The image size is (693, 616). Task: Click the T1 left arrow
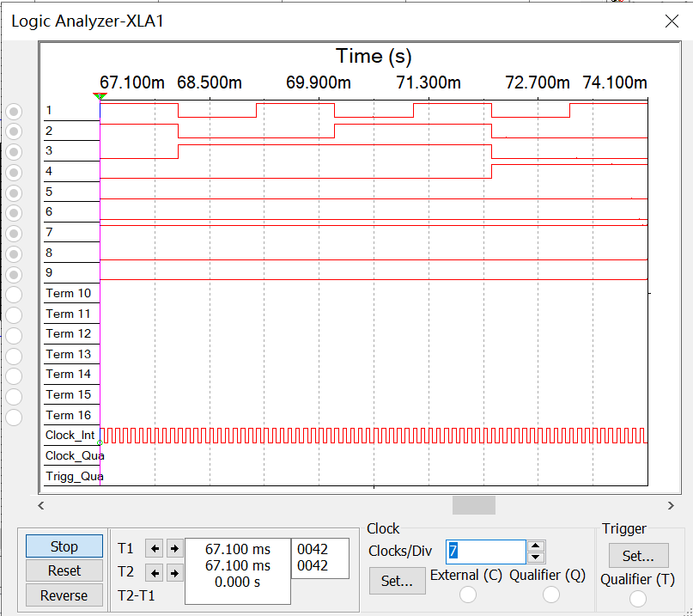[155, 548]
